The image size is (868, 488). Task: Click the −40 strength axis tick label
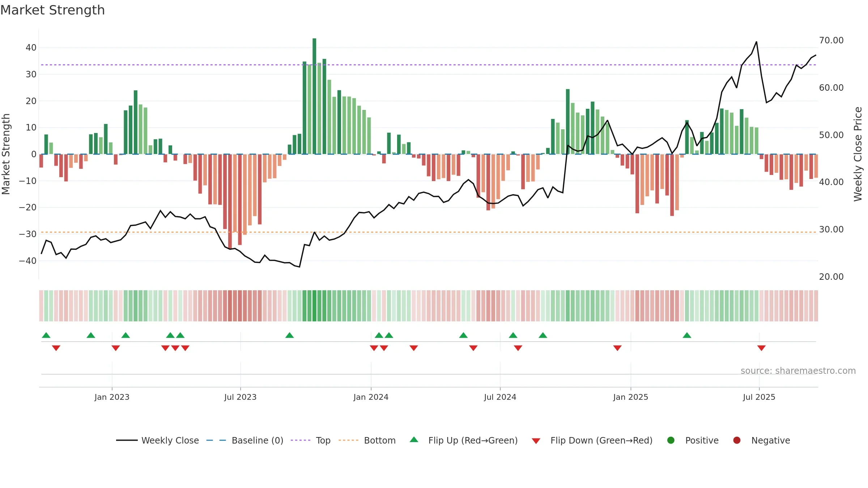pyautogui.click(x=28, y=261)
